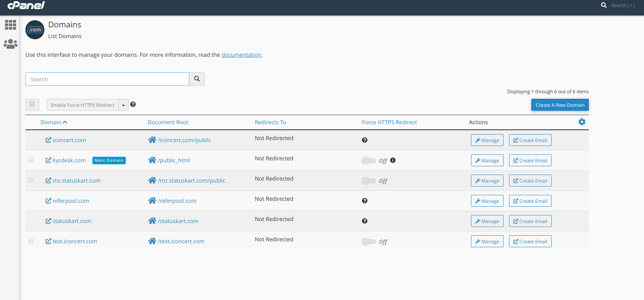Open the cPanel tools grid icon

click(x=10, y=25)
